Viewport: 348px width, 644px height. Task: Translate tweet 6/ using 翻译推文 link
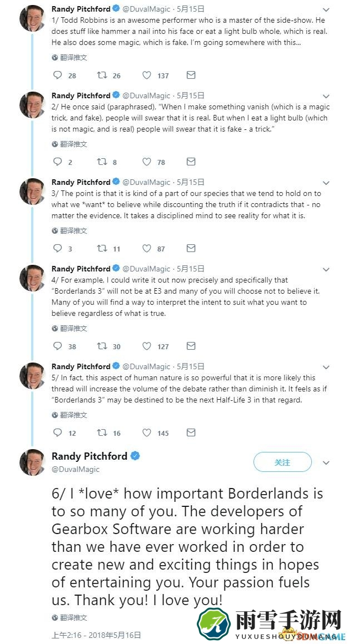(69, 618)
